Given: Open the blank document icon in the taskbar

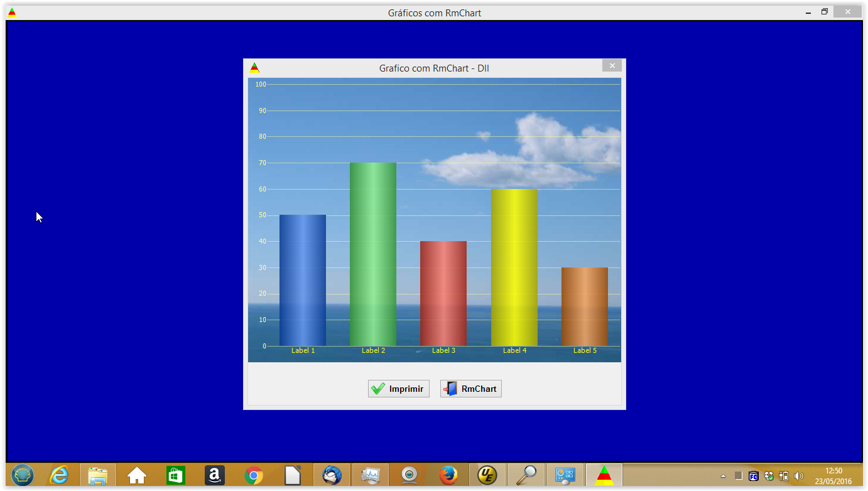Looking at the screenshot, I should (293, 475).
